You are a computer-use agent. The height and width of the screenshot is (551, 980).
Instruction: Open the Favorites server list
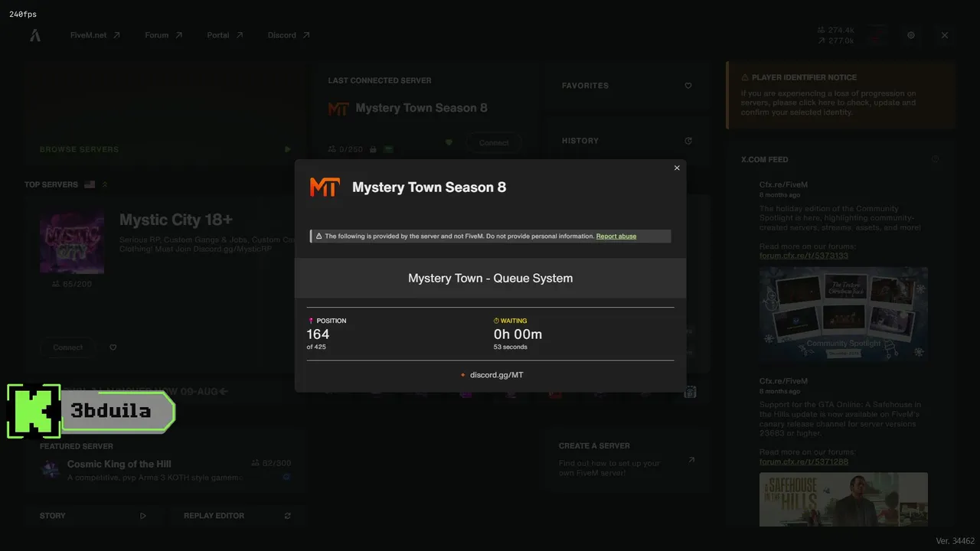(626, 86)
